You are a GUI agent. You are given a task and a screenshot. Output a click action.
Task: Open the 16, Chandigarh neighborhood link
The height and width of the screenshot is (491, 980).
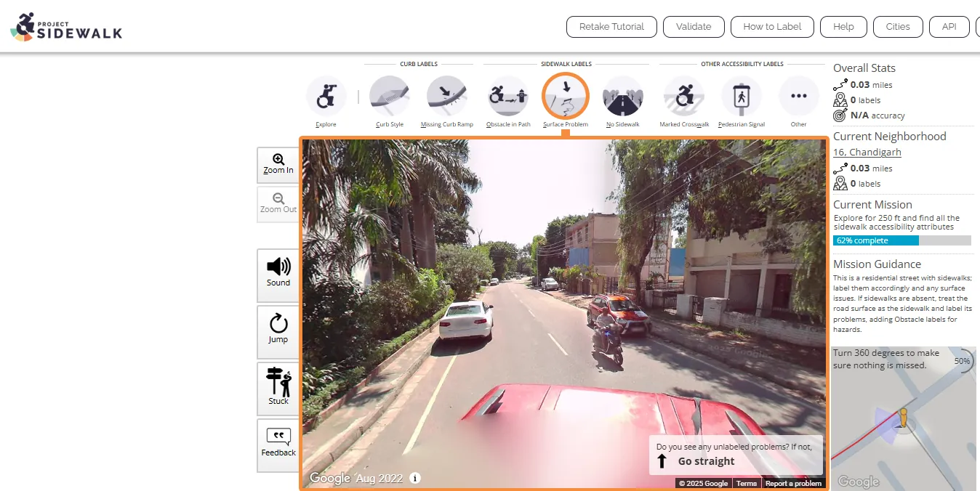[x=867, y=153]
